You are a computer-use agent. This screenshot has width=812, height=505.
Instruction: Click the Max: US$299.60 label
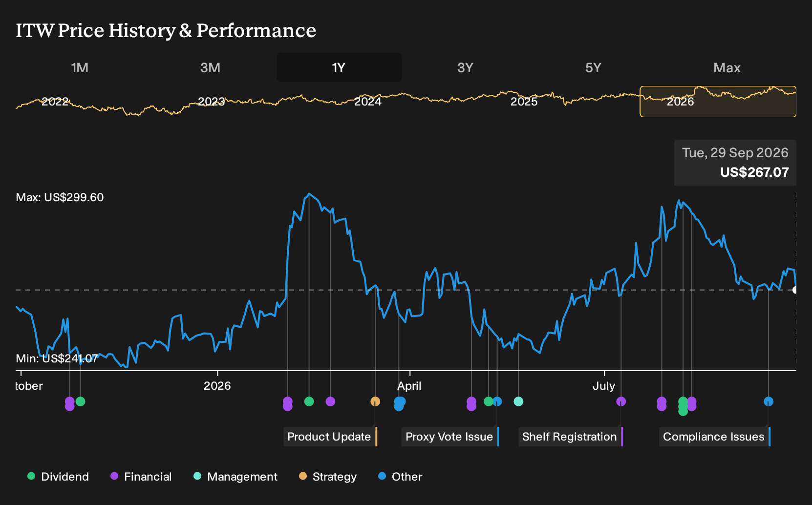(x=60, y=197)
